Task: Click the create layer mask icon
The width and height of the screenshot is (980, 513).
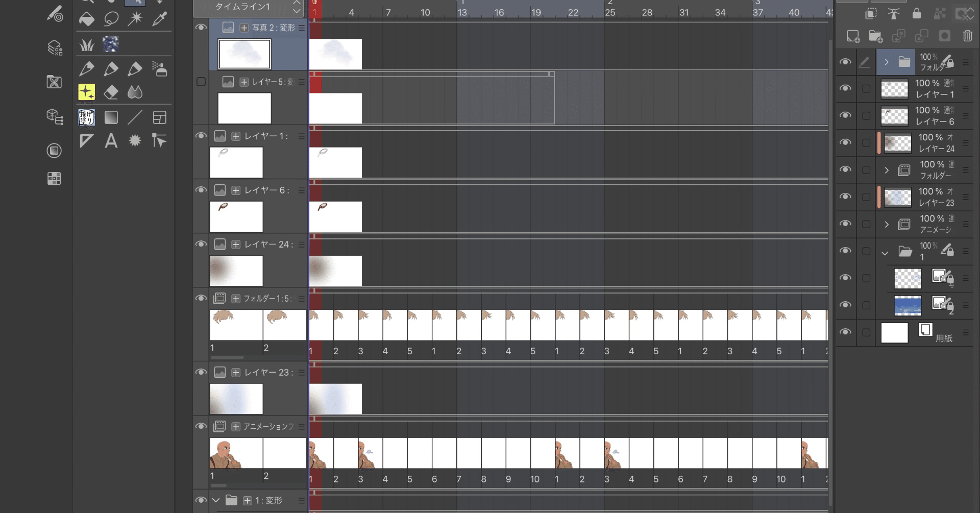Action: tap(944, 36)
